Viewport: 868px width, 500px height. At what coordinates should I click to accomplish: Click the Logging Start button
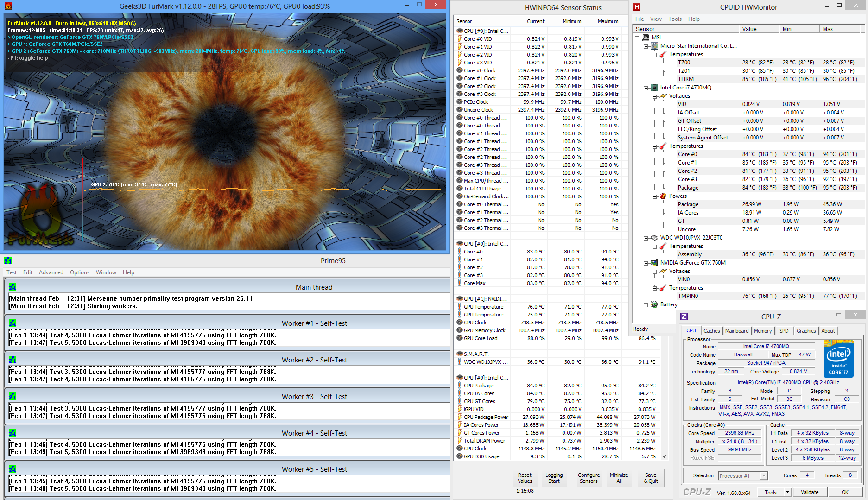(x=554, y=478)
